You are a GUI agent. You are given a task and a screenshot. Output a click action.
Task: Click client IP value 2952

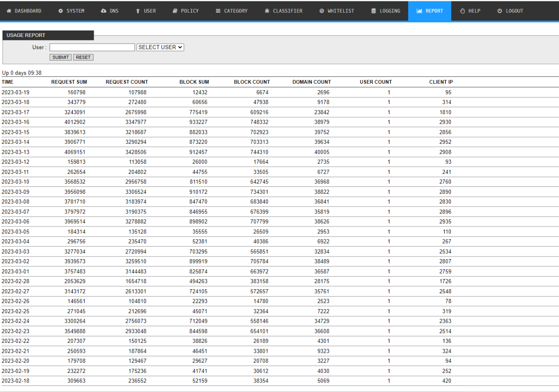[445, 142]
